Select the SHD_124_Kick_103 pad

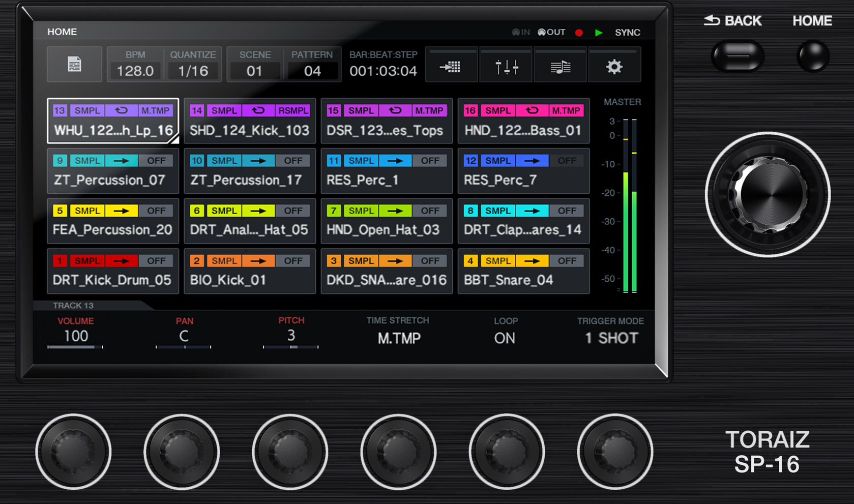click(249, 121)
